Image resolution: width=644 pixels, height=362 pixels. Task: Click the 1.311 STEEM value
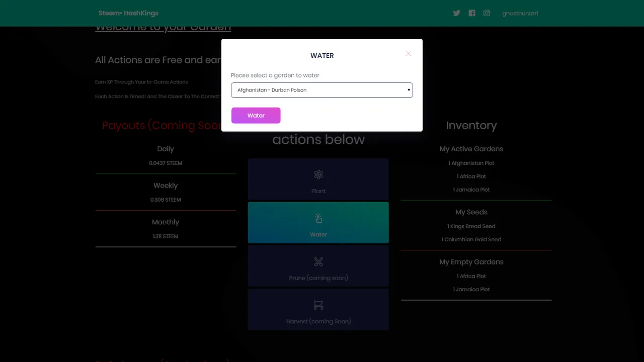point(166,236)
